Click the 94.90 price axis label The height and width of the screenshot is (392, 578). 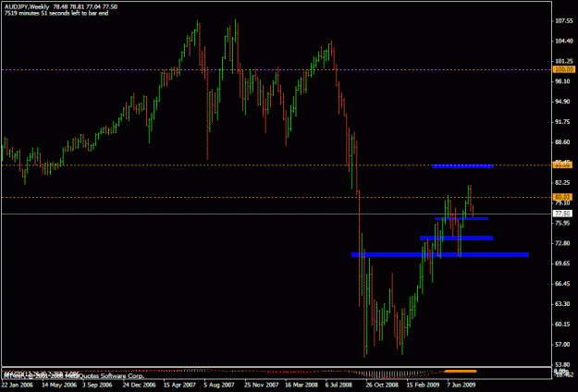click(x=564, y=102)
